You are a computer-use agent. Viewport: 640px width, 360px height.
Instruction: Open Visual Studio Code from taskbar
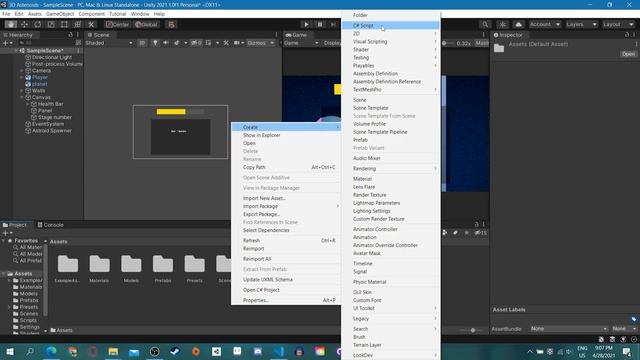(x=278, y=351)
